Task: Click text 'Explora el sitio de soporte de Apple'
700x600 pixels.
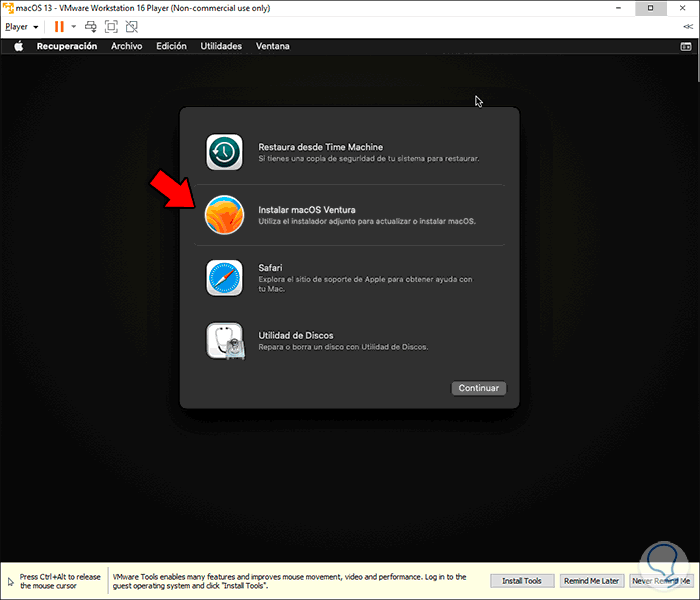Action: click(321, 279)
